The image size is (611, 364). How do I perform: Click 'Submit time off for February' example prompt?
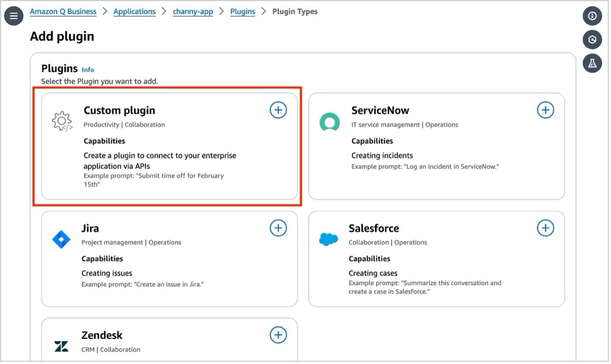154,180
